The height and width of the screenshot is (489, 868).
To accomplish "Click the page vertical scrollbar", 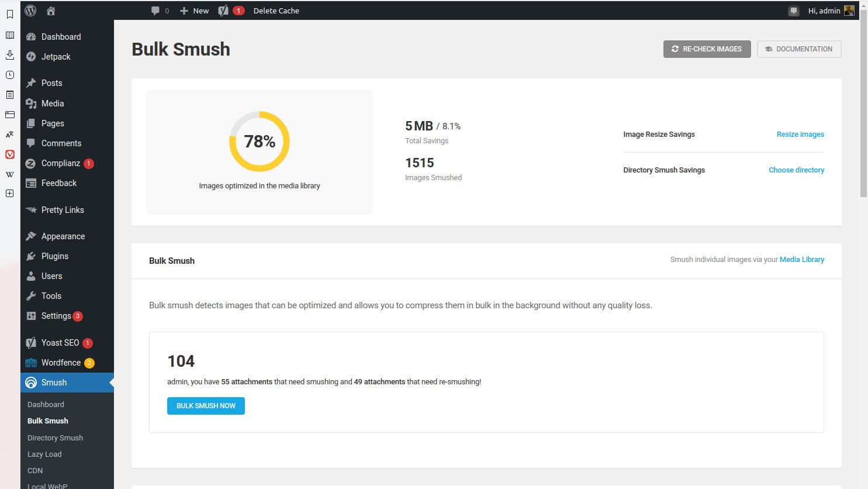I will (863, 102).
